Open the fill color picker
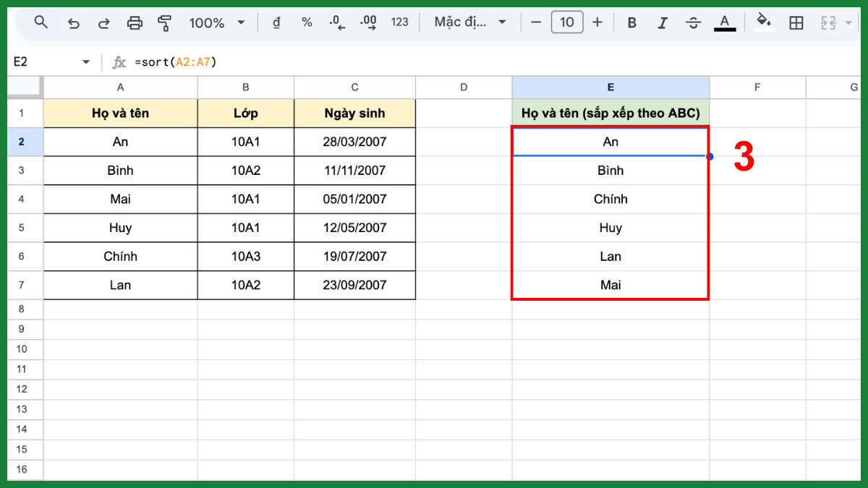 [x=764, y=22]
